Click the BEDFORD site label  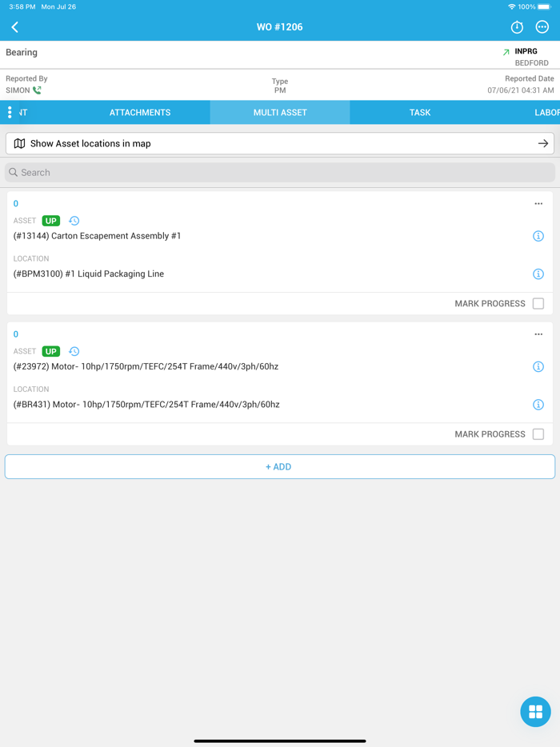(531, 63)
